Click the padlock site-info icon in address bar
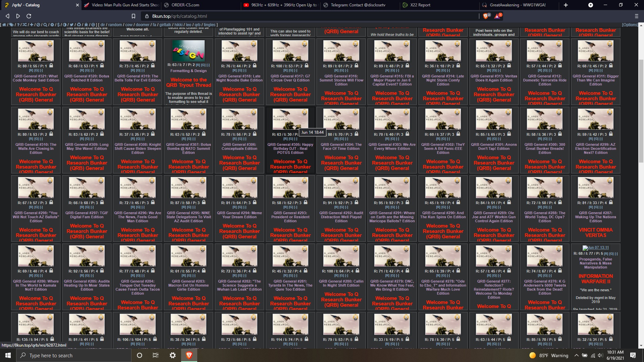The width and height of the screenshot is (644, 362). point(147,16)
